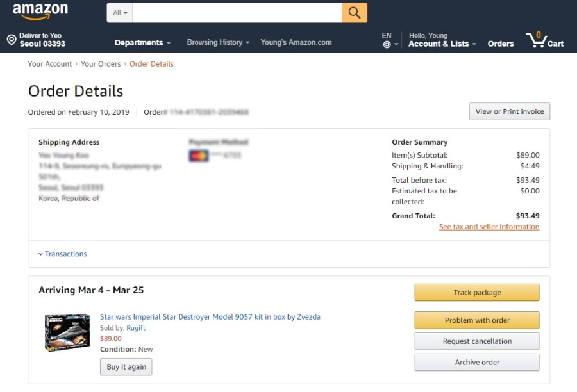
Task: Click the magnifier search button
Action: (355, 13)
